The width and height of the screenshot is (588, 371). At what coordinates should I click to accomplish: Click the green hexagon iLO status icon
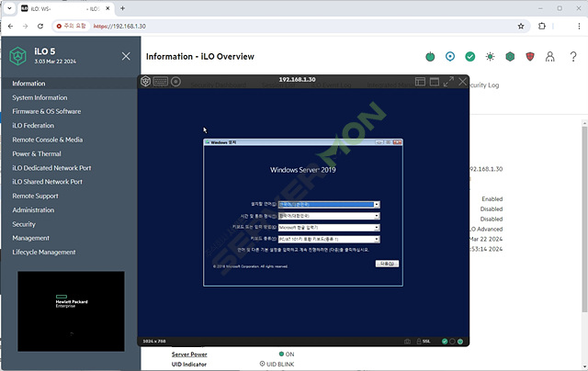pyautogui.click(x=510, y=57)
